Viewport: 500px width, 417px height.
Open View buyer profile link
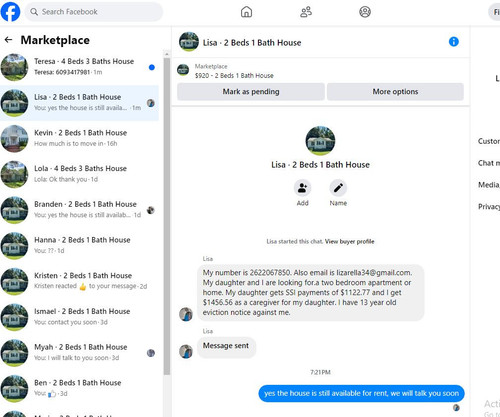click(349, 241)
